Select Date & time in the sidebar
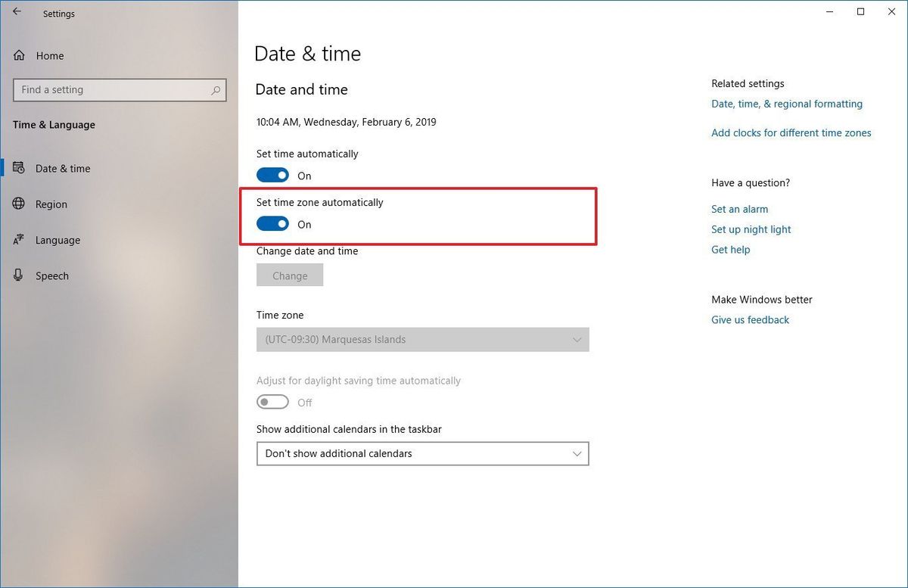Image resolution: width=908 pixels, height=588 pixels. click(62, 168)
